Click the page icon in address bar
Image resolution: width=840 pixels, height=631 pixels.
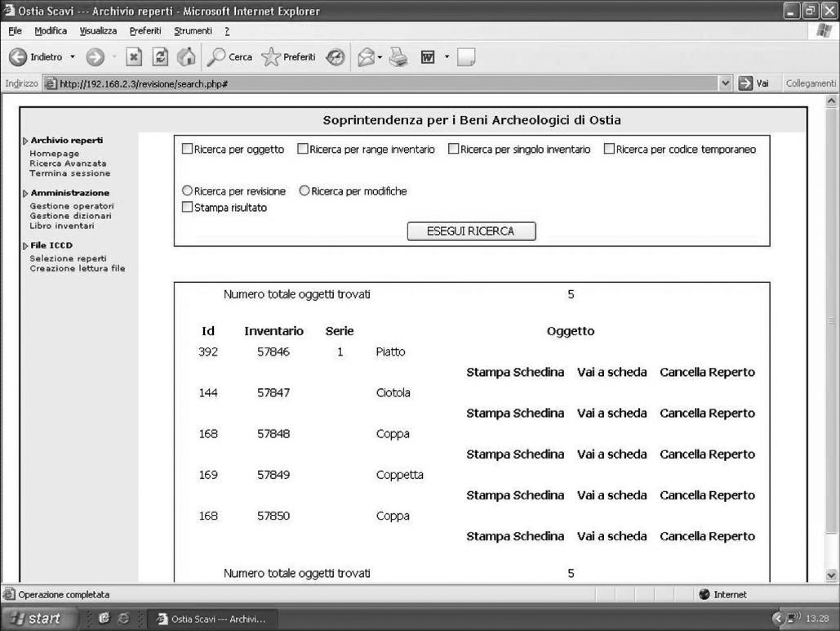pos(51,83)
